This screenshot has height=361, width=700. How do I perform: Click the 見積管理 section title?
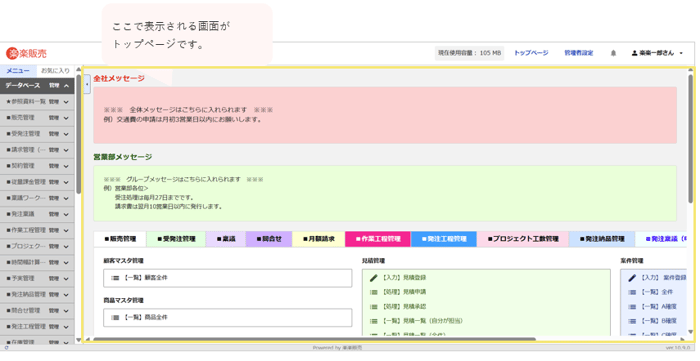click(373, 261)
